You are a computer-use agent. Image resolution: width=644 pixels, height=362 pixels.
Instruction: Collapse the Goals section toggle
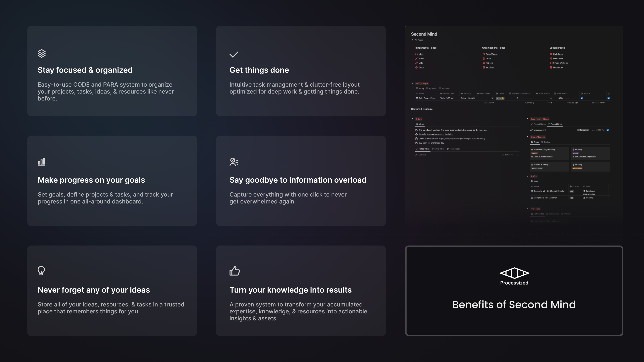coord(528,176)
